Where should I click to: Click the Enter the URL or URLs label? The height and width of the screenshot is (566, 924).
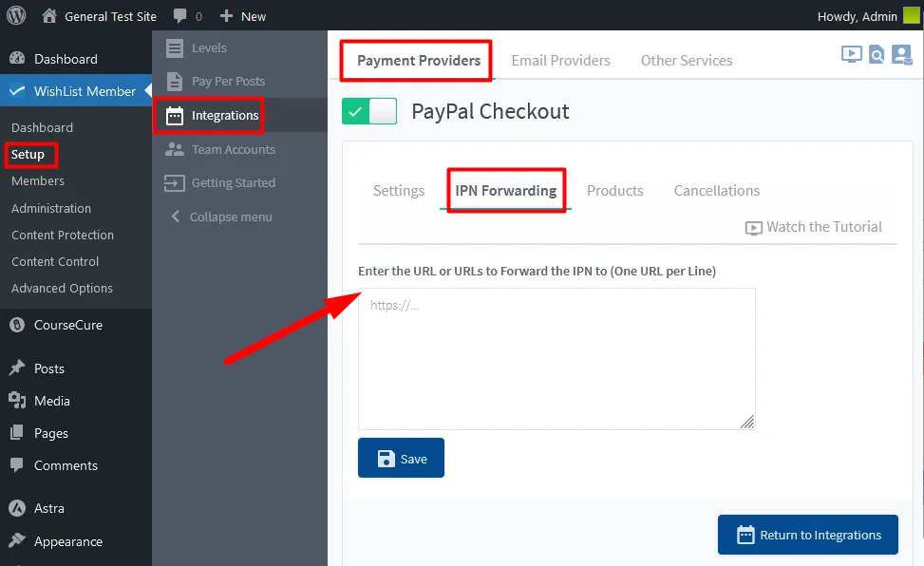pos(537,272)
